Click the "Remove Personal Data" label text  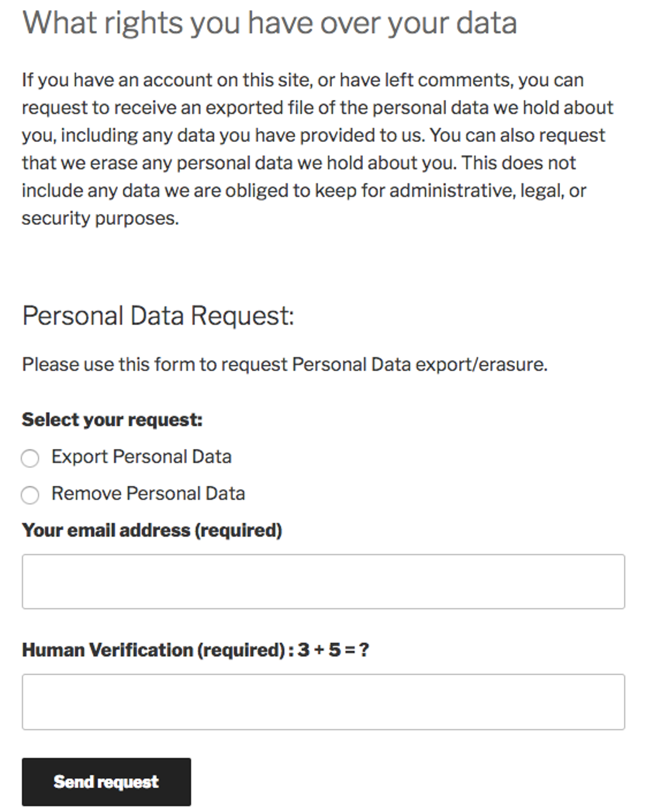pyautogui.click(x=148, y=493)
